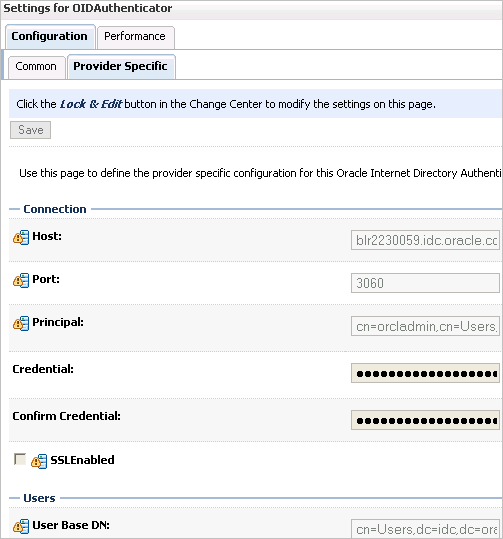Viewport: 503px width, 539px height.
Task: Click the Confirm Credential: label
Action: point(66,416)
